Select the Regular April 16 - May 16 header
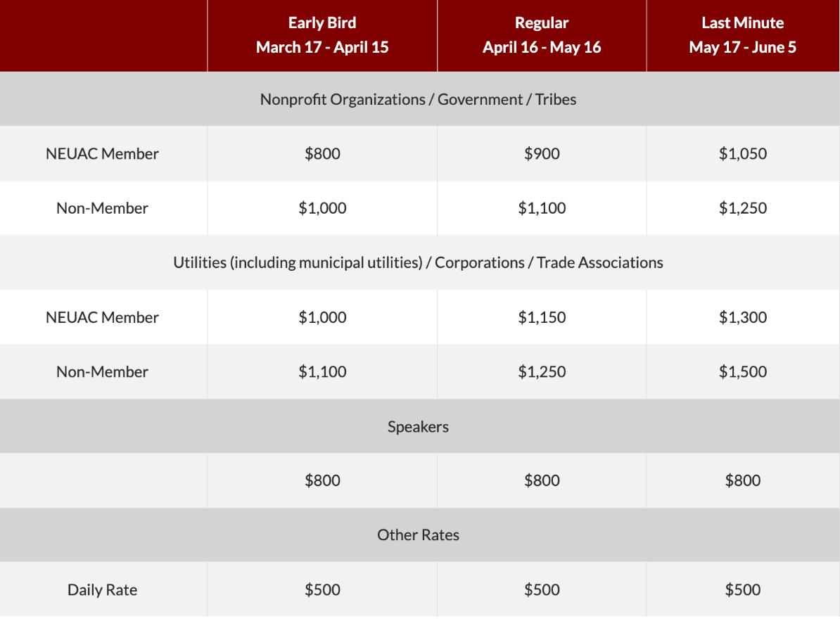The height and width of the screenshot is (619, 840). (x=542, y=35)
